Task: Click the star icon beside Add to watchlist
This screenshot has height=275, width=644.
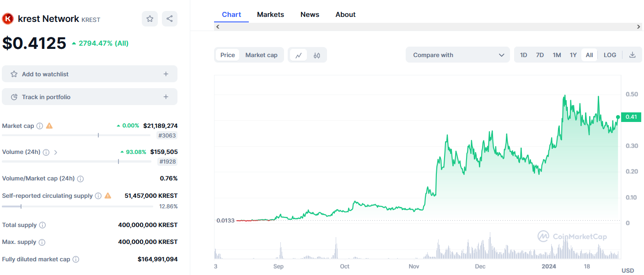Action: pos(14,74)
